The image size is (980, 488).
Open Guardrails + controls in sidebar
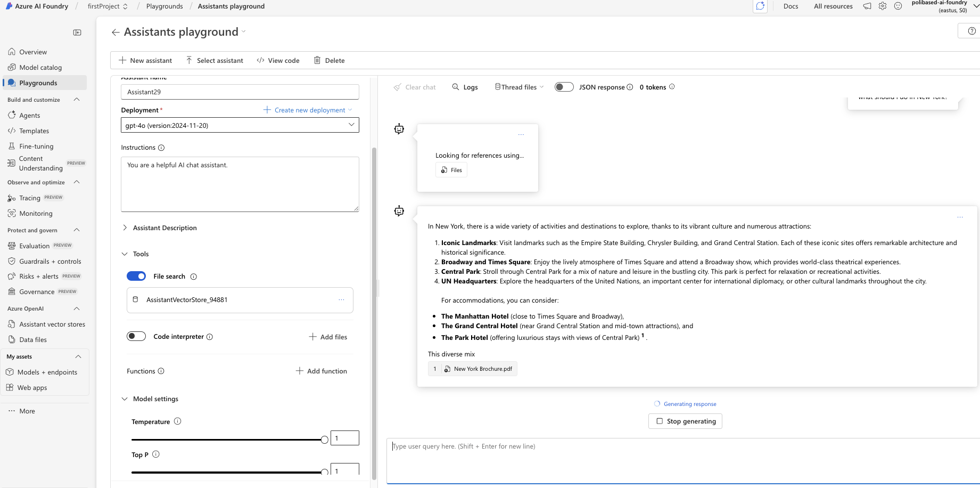pyautogui.click(x=50, y=262)
